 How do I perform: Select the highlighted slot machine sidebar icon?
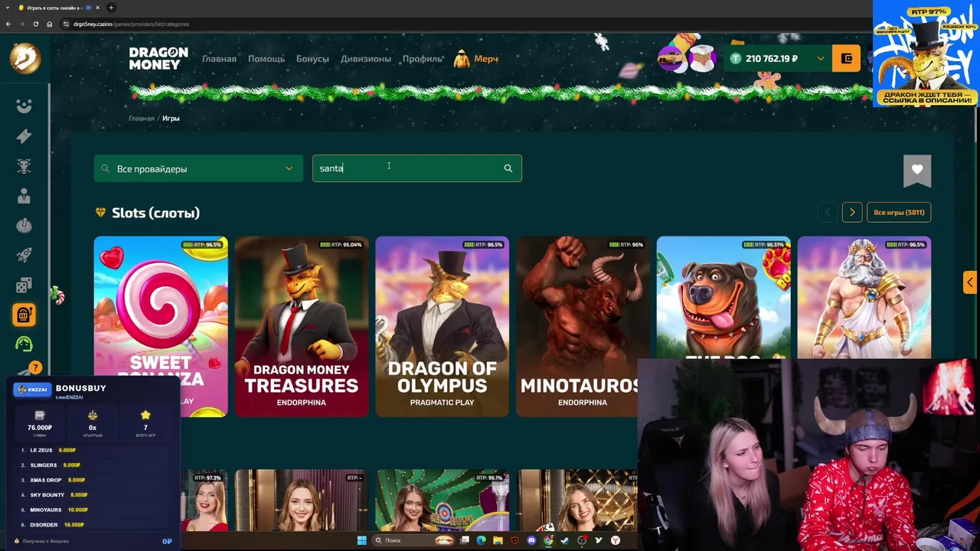tap(24, 315)
